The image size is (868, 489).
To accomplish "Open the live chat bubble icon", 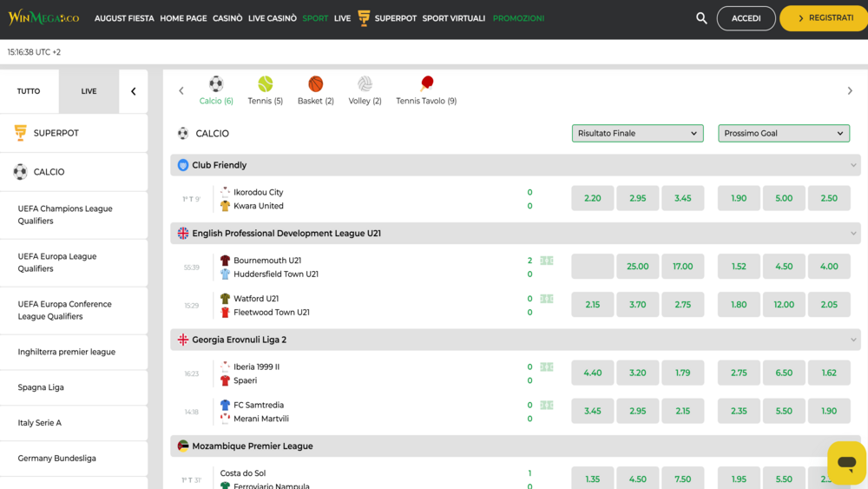I will coord(846,462).
